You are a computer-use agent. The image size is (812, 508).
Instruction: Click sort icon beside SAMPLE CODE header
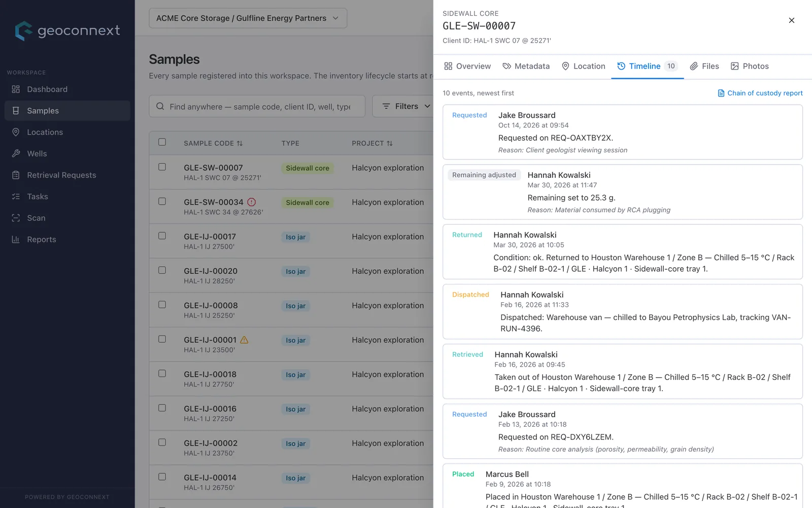240,143
